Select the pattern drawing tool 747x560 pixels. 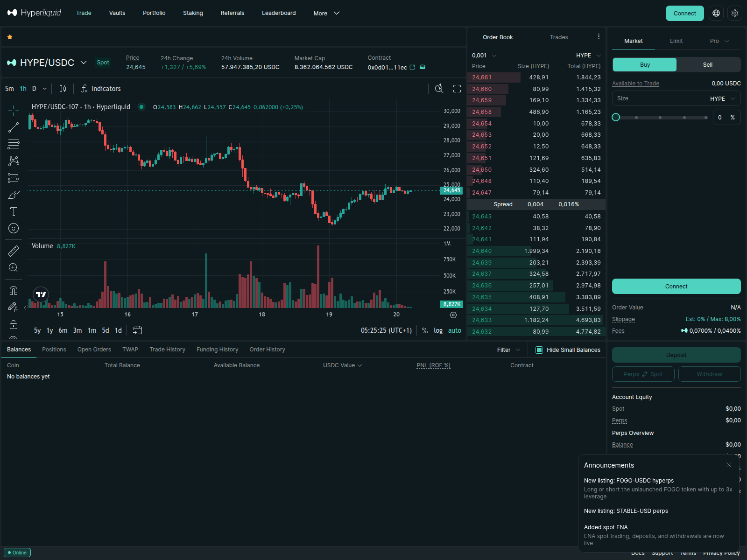tap(14, 161)
